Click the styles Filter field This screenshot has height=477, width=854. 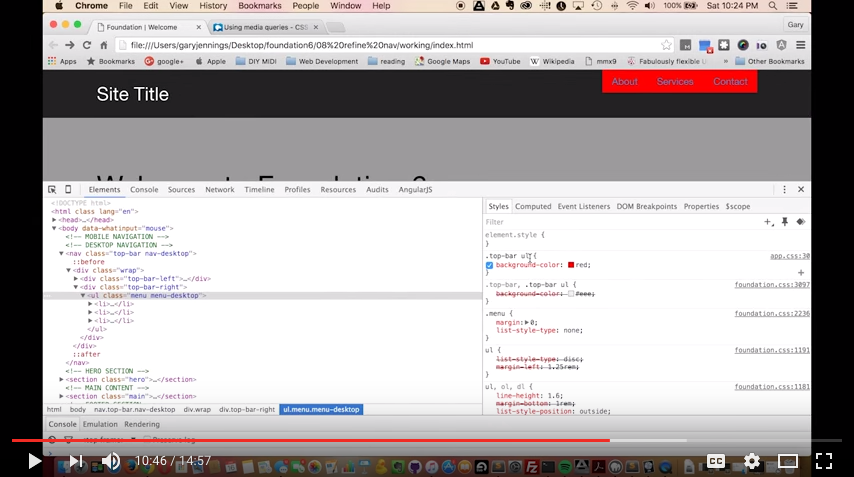[x=621, y=222]
